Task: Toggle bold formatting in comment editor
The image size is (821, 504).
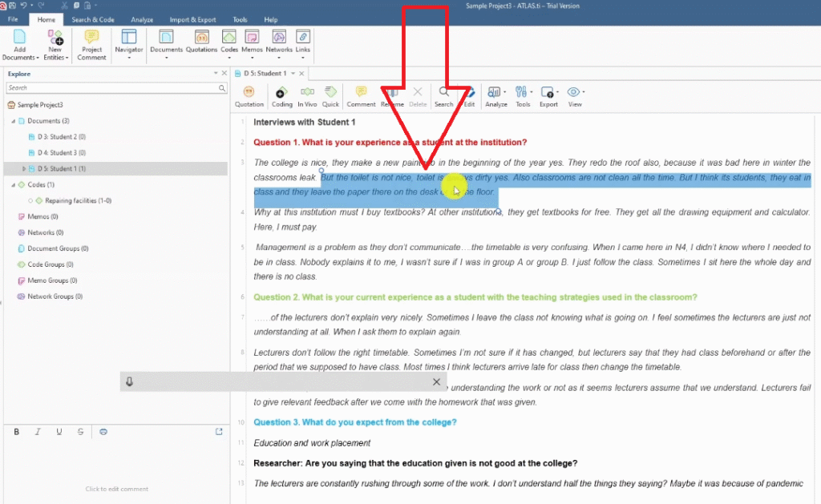Action: point(17,432)
